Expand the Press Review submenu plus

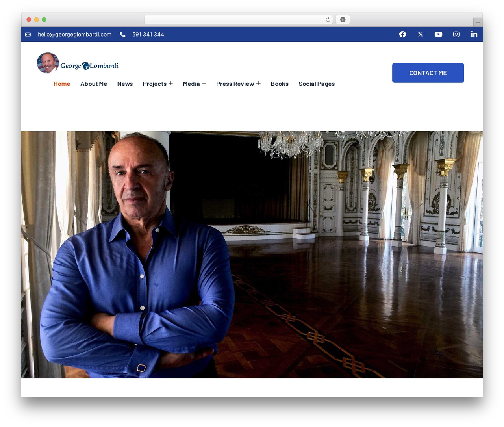click(x=258, y=84)
